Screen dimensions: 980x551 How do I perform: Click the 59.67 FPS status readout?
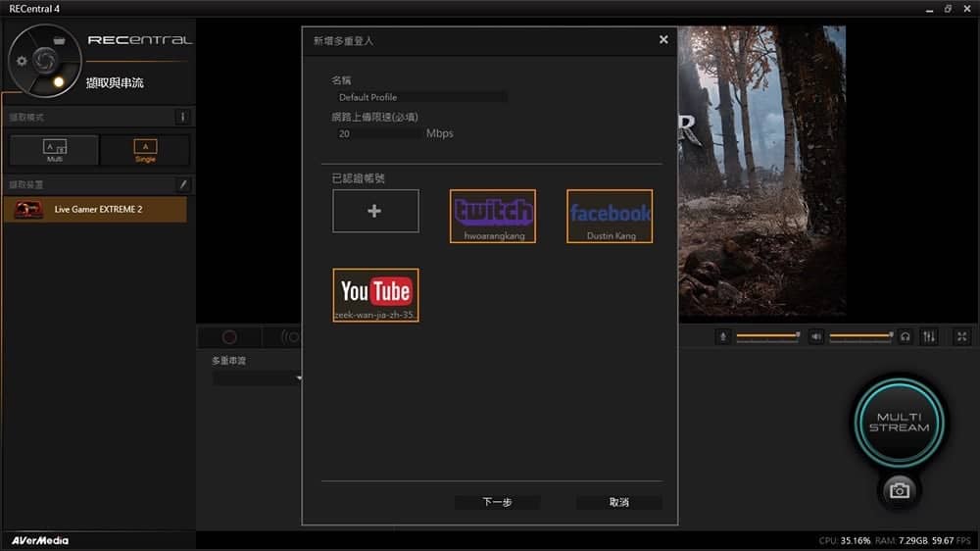click(x=952, y=540)
